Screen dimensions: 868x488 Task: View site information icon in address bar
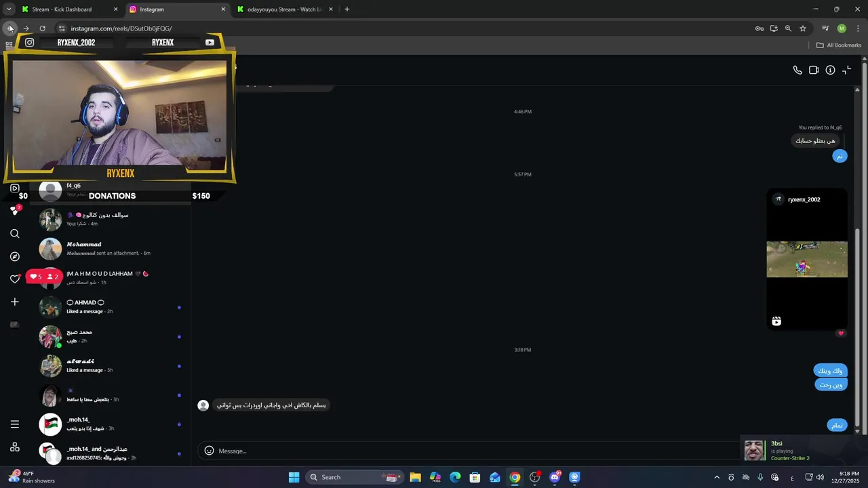[x=62, y=28]
